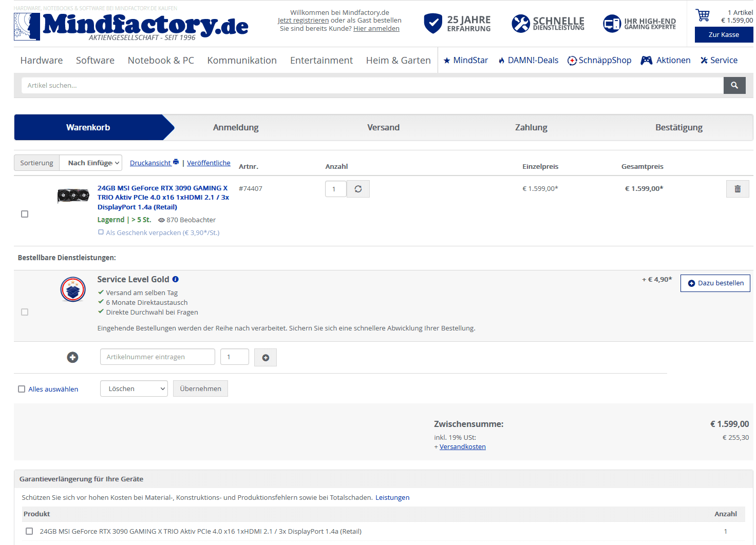Focus the Artikelnummer eintragen field
Image resolution: width=756 pixels, height=545 pixels.
click(x=158, y=357)
